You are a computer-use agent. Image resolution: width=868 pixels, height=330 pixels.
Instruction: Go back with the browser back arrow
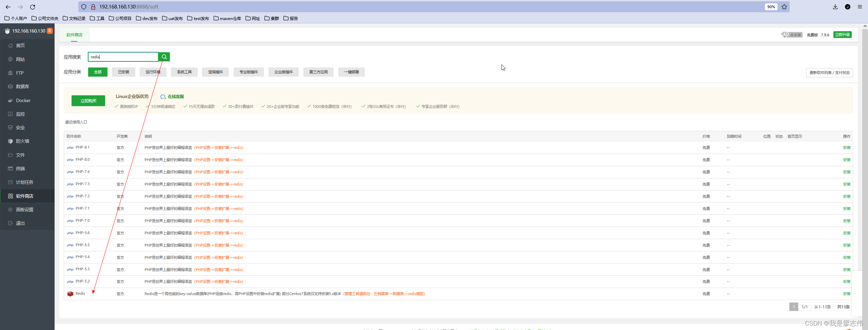tap(8, 7)
